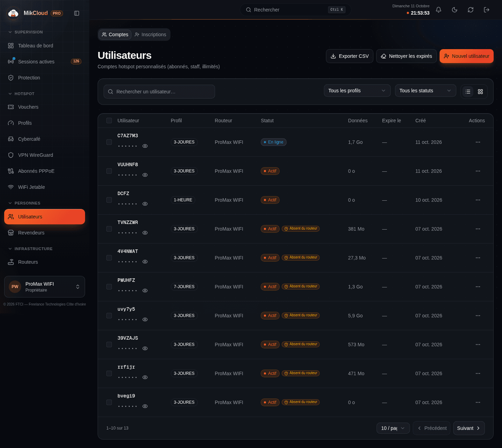
Task: Open Sessions actives in sidebar
Action: tap(45, 62)
